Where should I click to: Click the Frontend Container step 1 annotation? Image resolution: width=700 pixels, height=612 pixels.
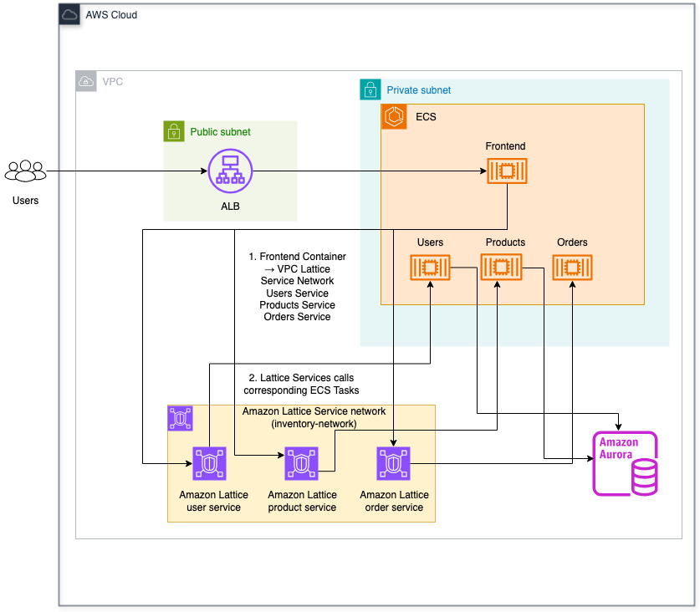pos(296,287)
